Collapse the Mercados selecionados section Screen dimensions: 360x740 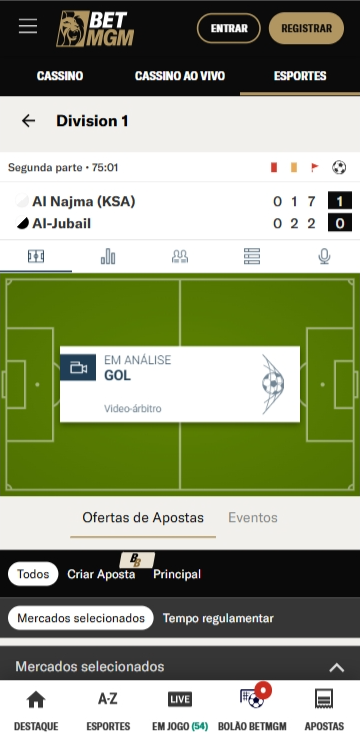coord(336,667)
